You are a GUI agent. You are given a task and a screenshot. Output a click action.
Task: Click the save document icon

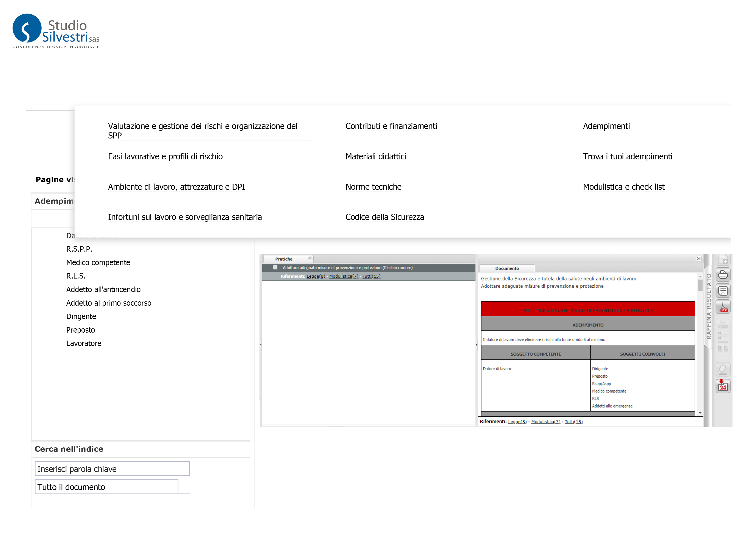click(723, 291)
